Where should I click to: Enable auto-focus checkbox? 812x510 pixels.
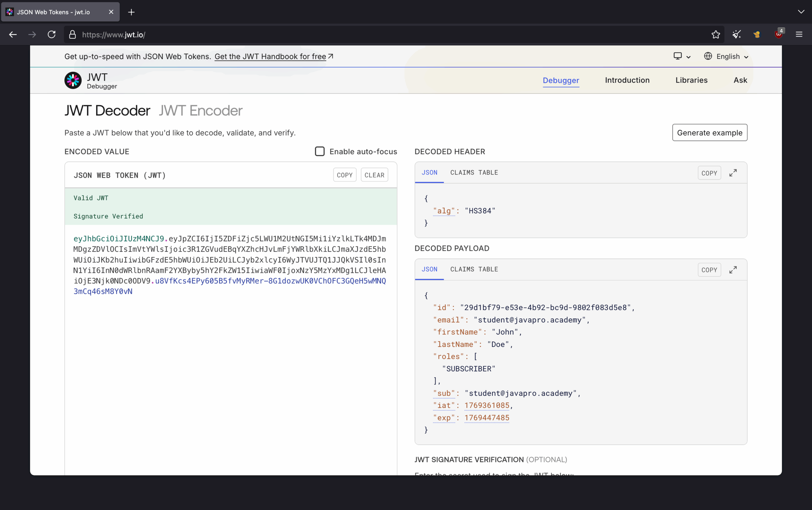click(x=319, y=151)
